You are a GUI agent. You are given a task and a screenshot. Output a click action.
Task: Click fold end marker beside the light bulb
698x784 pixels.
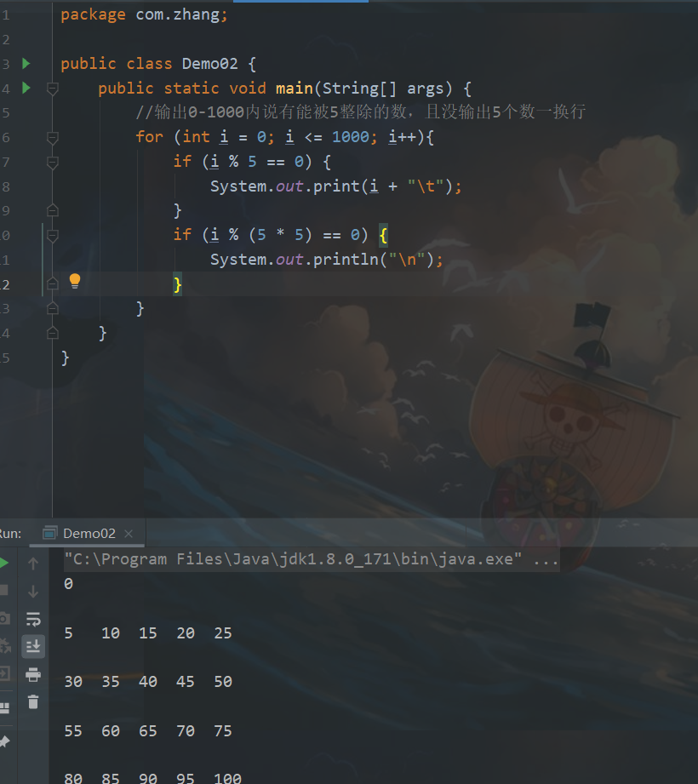pyautogui.click(x=53, y=284)
